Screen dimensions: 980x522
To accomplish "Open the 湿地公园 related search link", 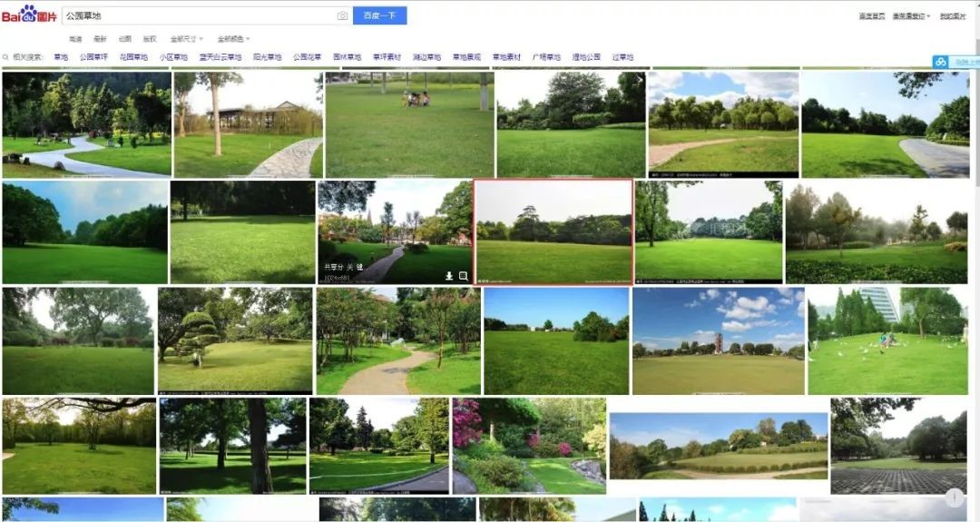I will tap(586, 57).
